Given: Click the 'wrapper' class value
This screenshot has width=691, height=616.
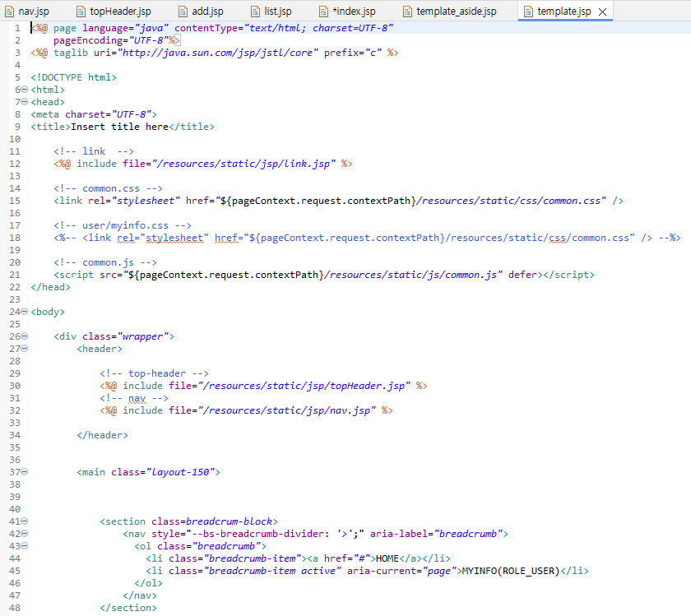Looking at the screenshot, I should (x=143, y=336).
